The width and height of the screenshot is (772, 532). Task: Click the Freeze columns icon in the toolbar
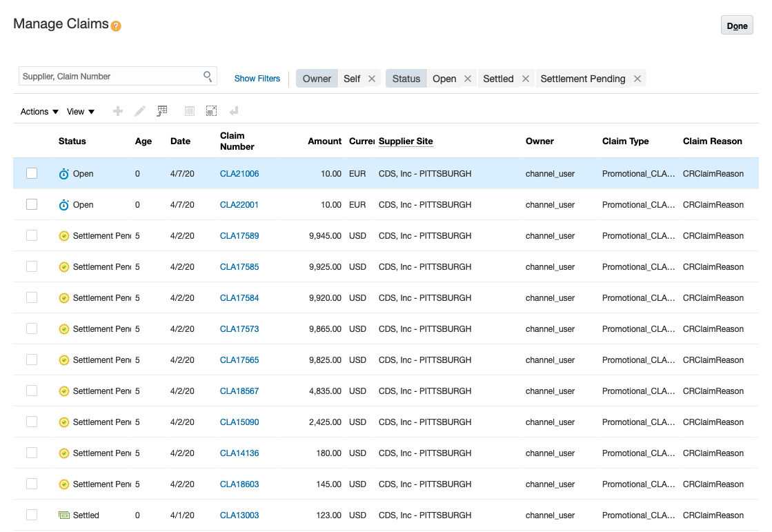coord(189,111)
